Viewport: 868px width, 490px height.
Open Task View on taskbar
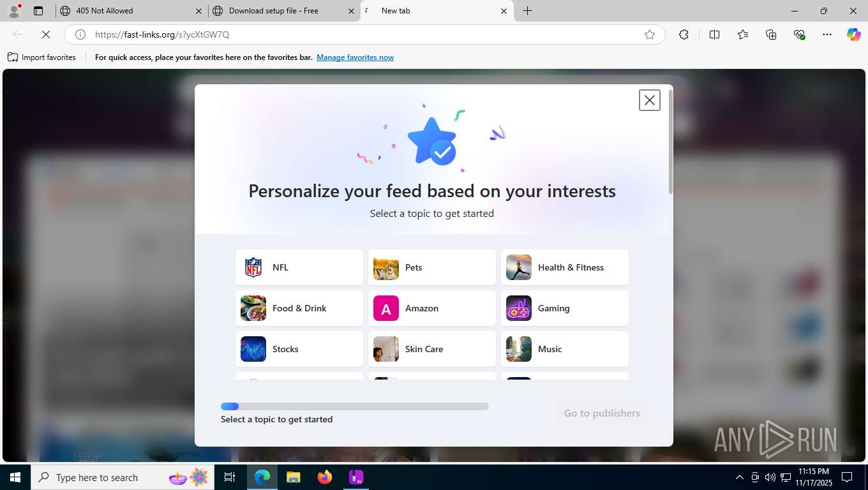tap(230, 477)
